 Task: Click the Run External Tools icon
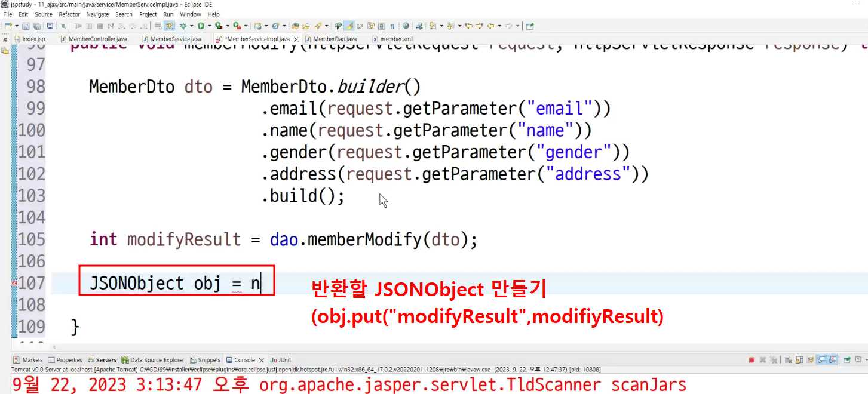[237, 26]
